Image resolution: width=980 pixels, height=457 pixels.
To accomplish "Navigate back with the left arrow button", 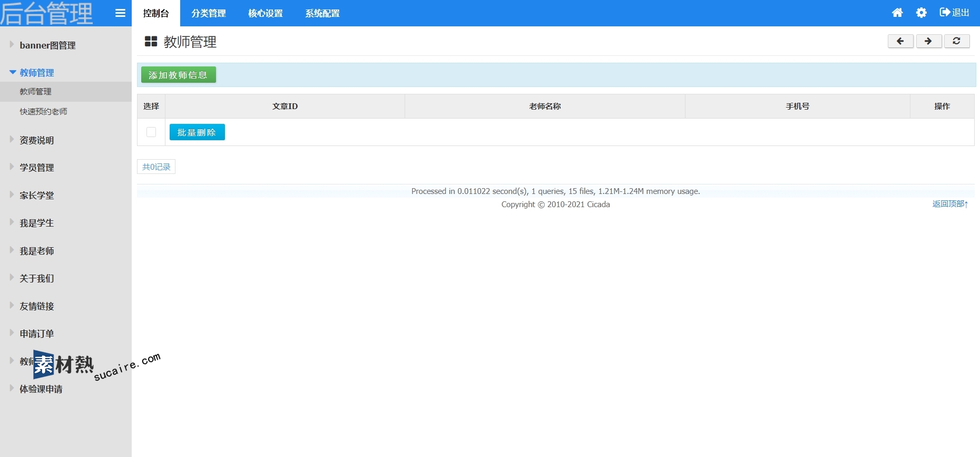I will [x=900, y=41].
